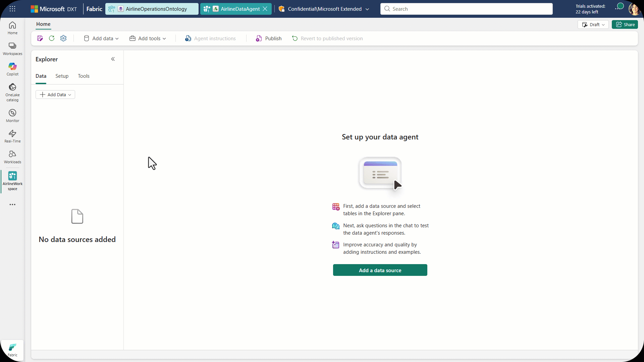Click the save icon in toolbar

(40, 39)
